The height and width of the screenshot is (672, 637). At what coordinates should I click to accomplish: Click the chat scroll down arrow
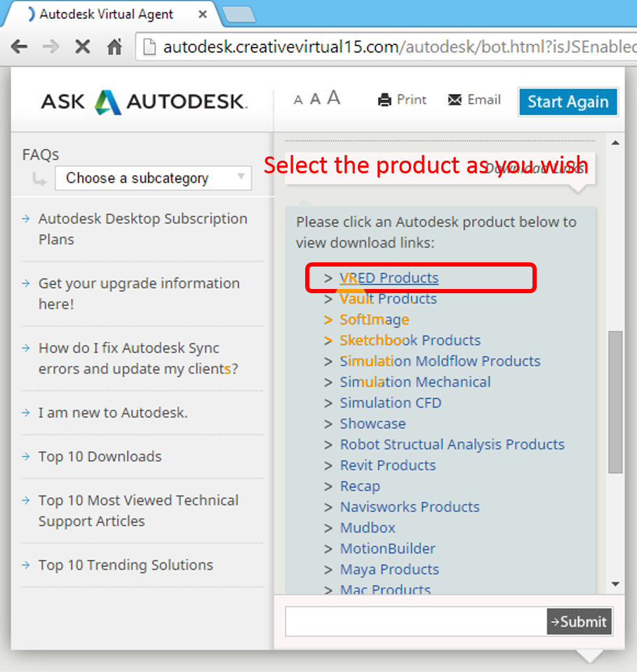pyautogui.click(x=615, y=584)
